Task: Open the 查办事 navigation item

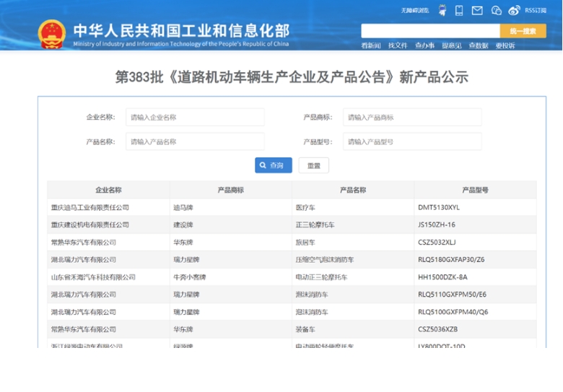Action: (x=424, y=45)
